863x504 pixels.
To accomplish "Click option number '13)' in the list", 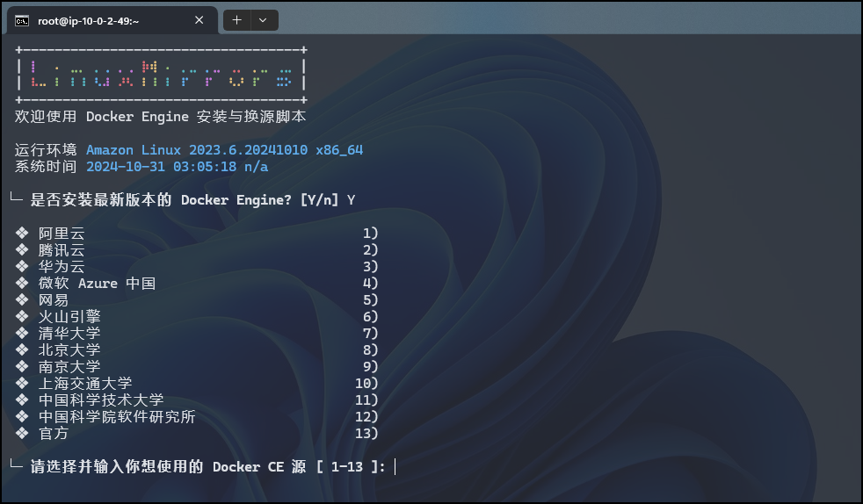I will [366, 433].
